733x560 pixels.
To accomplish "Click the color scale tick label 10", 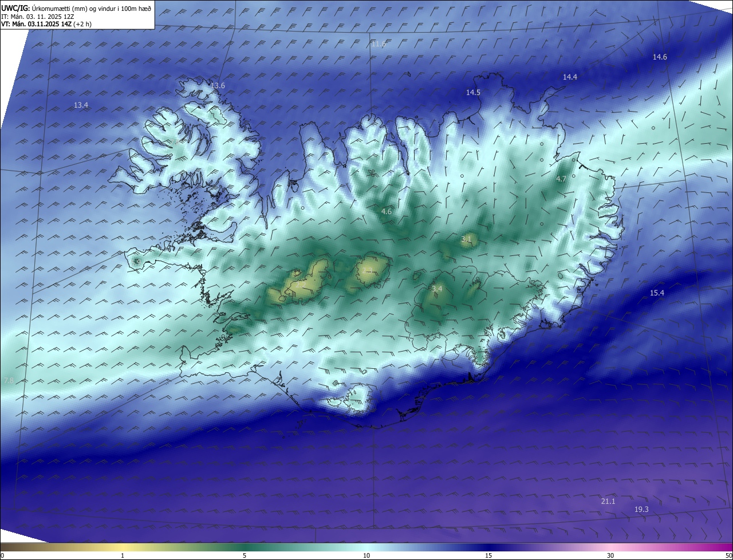I will (366, 555).
